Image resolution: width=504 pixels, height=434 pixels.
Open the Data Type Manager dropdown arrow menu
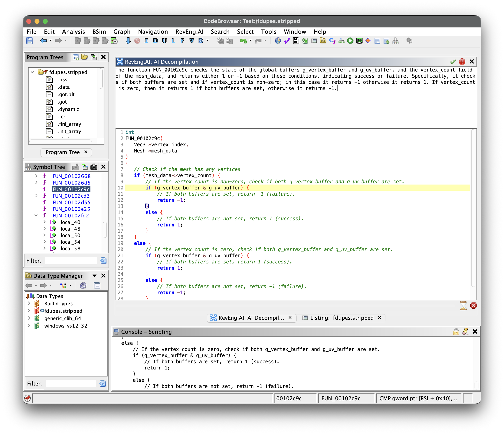tap(95, 276)
